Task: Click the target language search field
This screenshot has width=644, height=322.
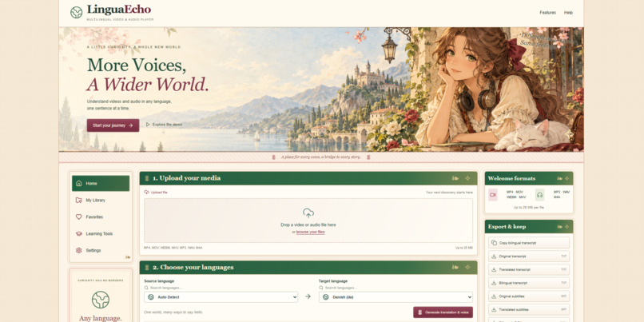Action: point(396,288)
